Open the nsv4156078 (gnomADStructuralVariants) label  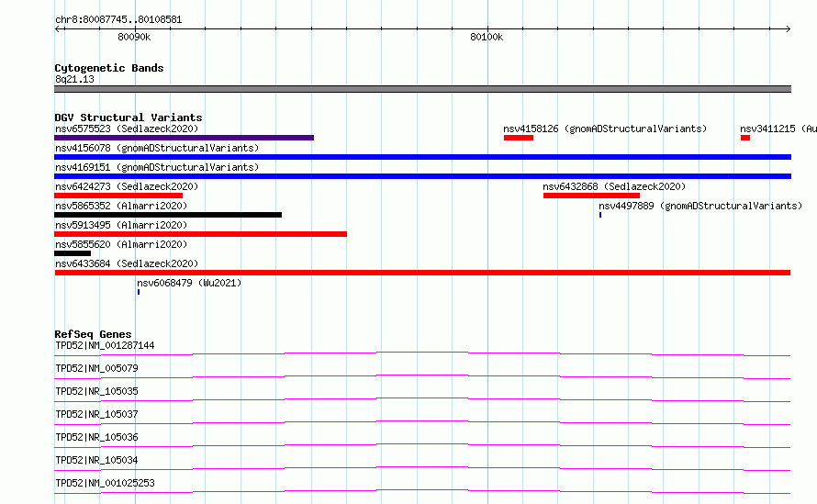click(157, 148)
